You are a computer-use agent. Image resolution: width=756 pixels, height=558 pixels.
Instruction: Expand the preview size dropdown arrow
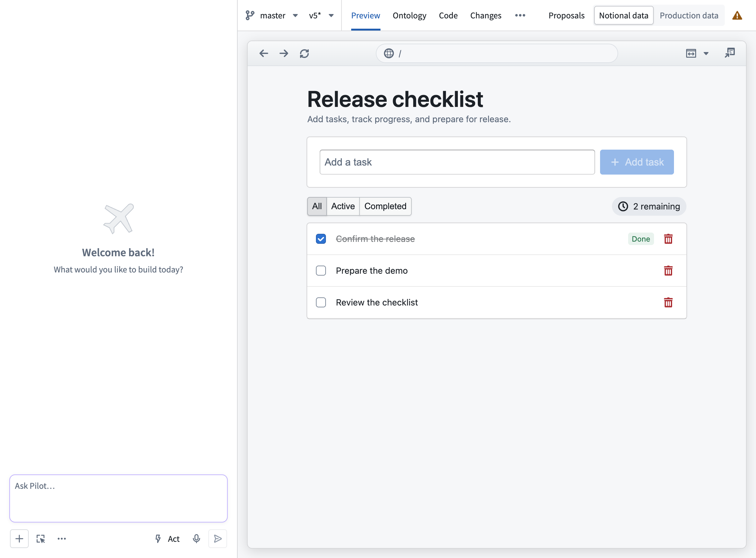706,53
